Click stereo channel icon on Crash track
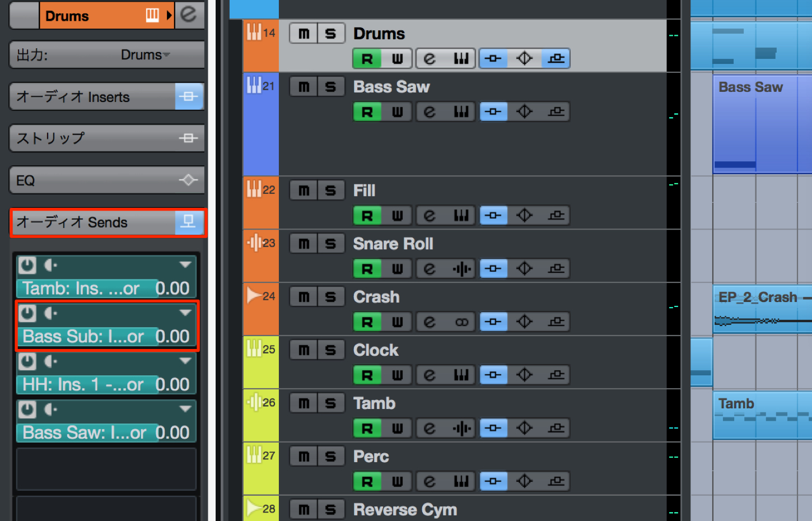This screenshot has width=812, height=521. 461,322
